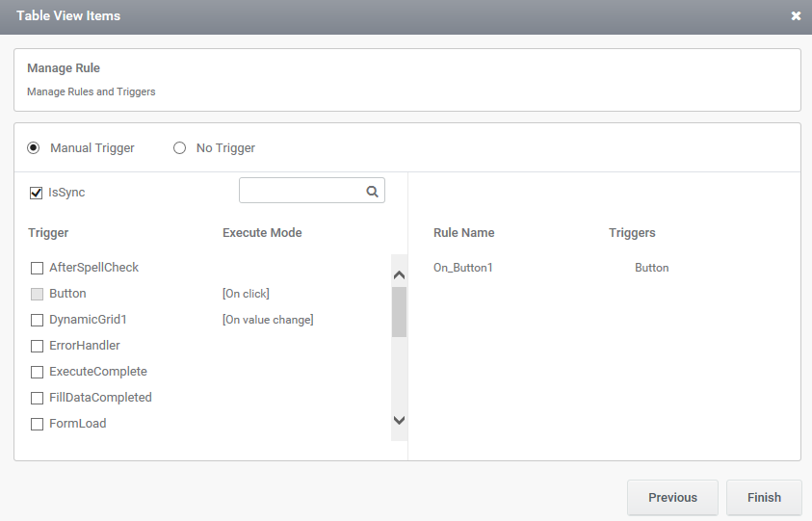Open the [On click] execute mode
Screen dimensions: 812x521
[x=246, y=294]
